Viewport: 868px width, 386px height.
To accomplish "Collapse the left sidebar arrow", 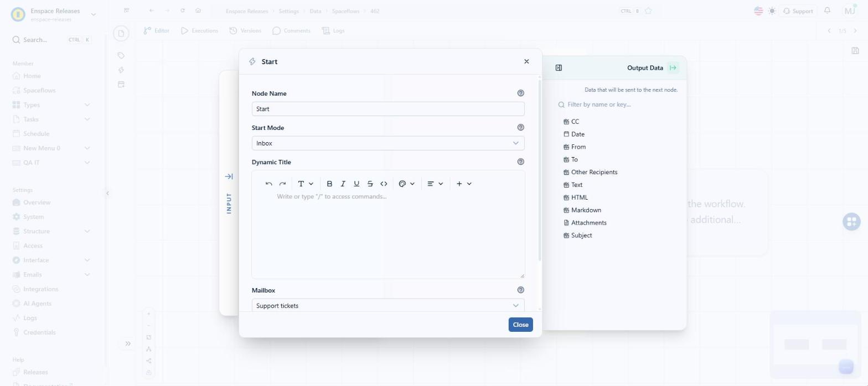I will click(x=107, y=193).
